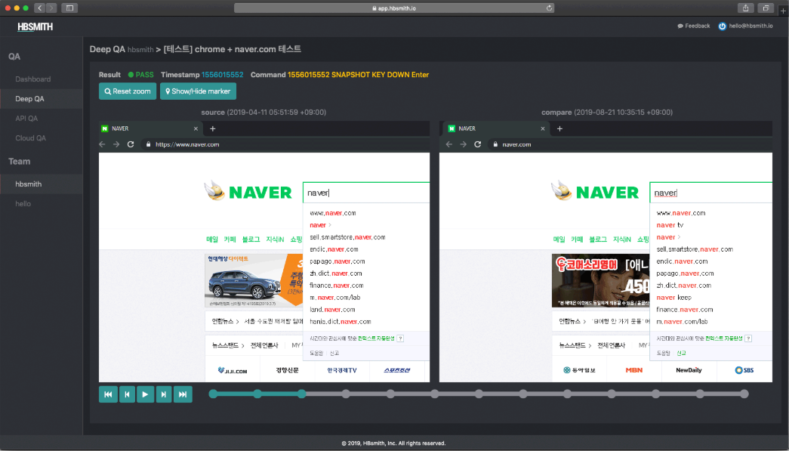Skip to the last step in playback
The image size is (789, 451).
tap(183, 394)
